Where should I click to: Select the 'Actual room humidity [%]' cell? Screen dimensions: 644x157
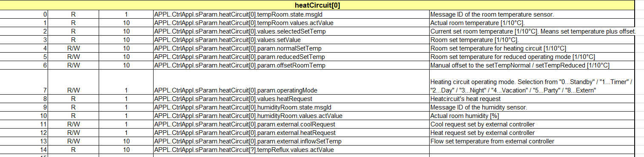[532, 116]
